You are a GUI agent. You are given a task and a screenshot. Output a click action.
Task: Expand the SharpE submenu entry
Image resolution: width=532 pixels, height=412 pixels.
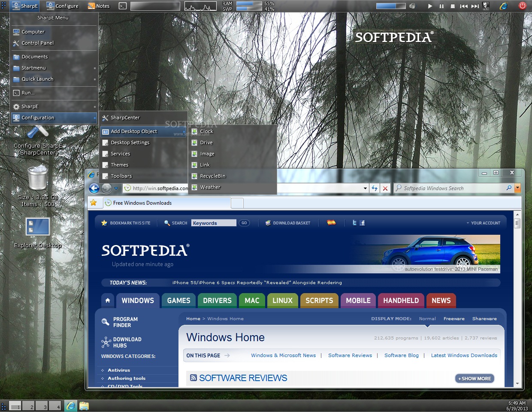(54, 106)
